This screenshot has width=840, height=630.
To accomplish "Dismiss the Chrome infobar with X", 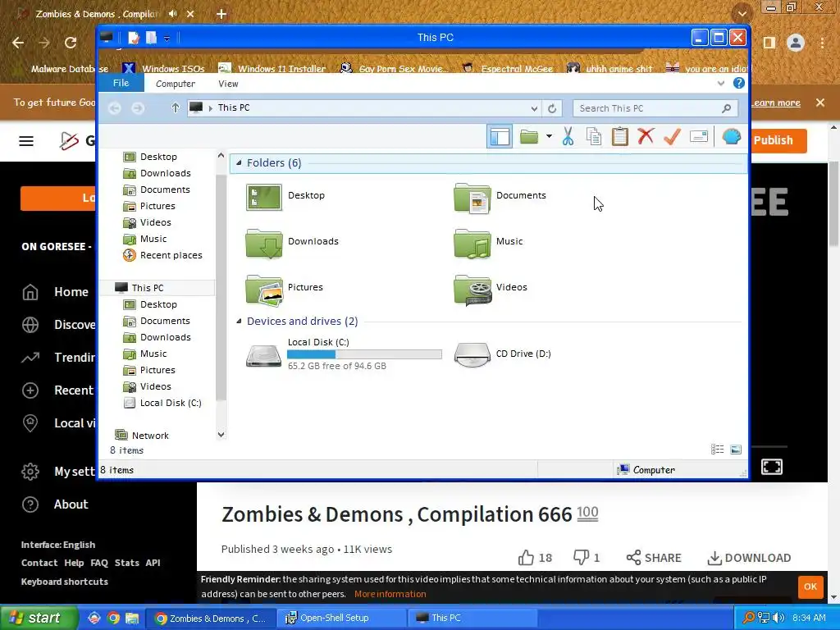I will point(820,103).
